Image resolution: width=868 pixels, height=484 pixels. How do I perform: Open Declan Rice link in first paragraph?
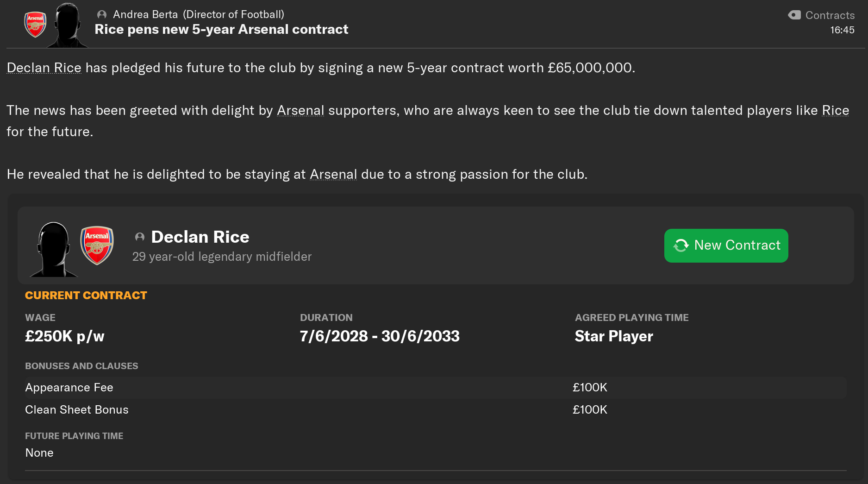point(44,68)
